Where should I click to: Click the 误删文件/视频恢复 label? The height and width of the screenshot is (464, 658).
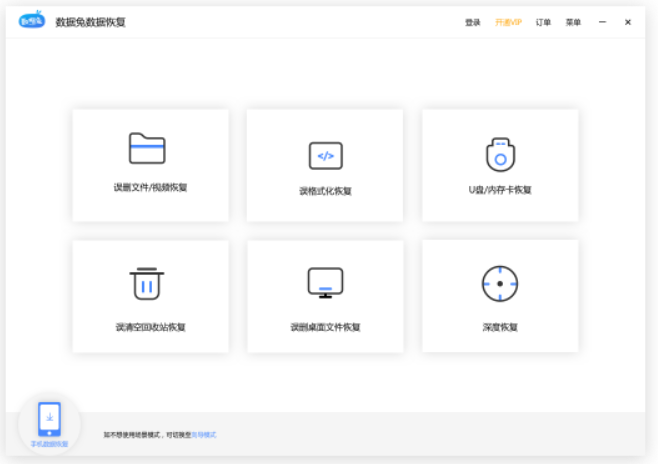pos(150,188)
